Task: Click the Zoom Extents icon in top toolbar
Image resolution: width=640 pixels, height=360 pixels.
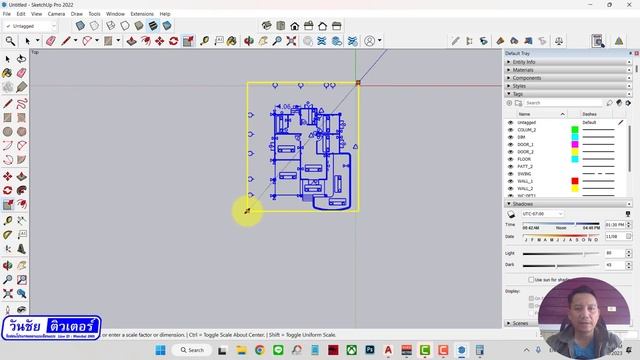Action: click(x=291, y=41)
